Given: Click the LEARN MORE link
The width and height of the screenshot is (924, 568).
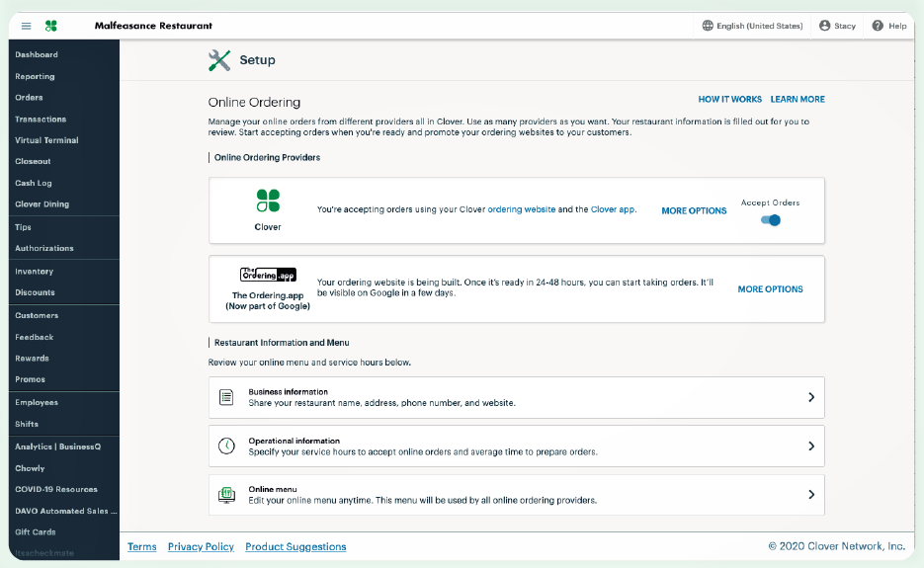Looking at the screenshot, I should [x=798, y=100].
